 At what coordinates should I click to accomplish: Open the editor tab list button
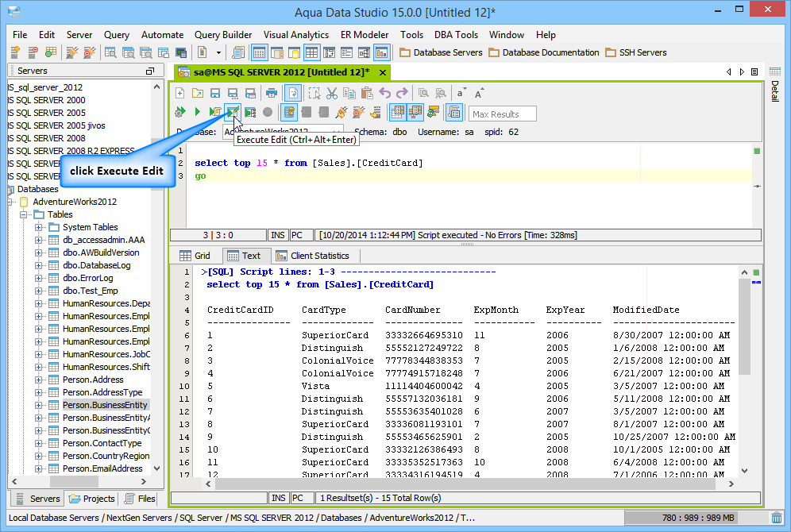754,72
